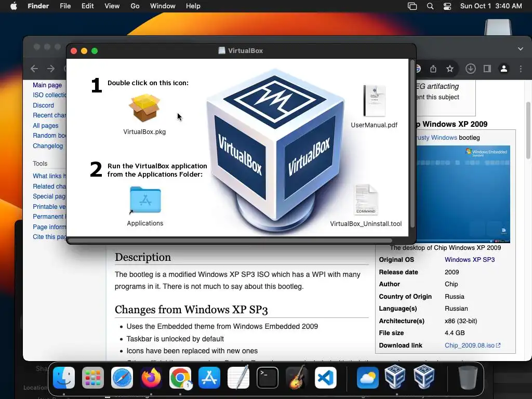
Task: Open the UserManual.pdf document icon
Action: 374,101
